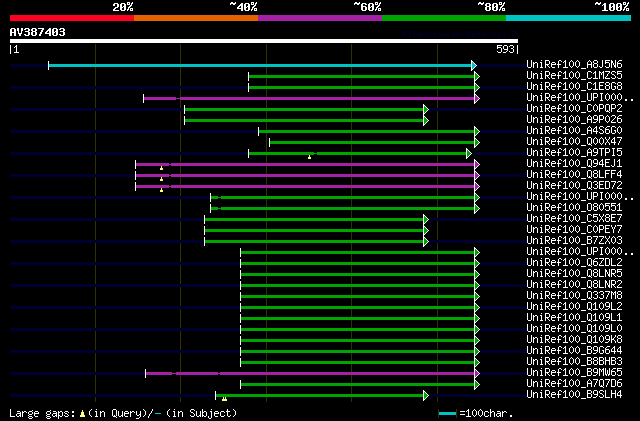This screenshot has height=421, width=640.
Task: Click the green arrowhead on the C0PQP2 row
Action: (426, 109)
